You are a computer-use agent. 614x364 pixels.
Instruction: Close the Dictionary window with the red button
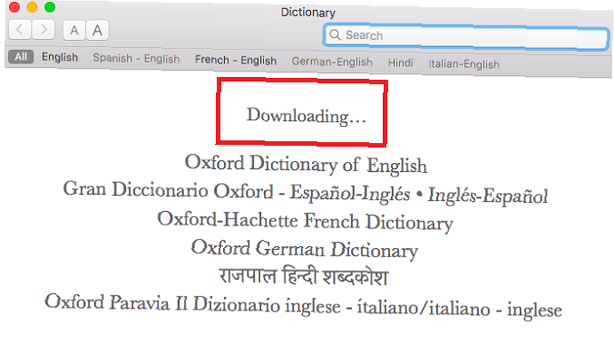click(15, 7)
